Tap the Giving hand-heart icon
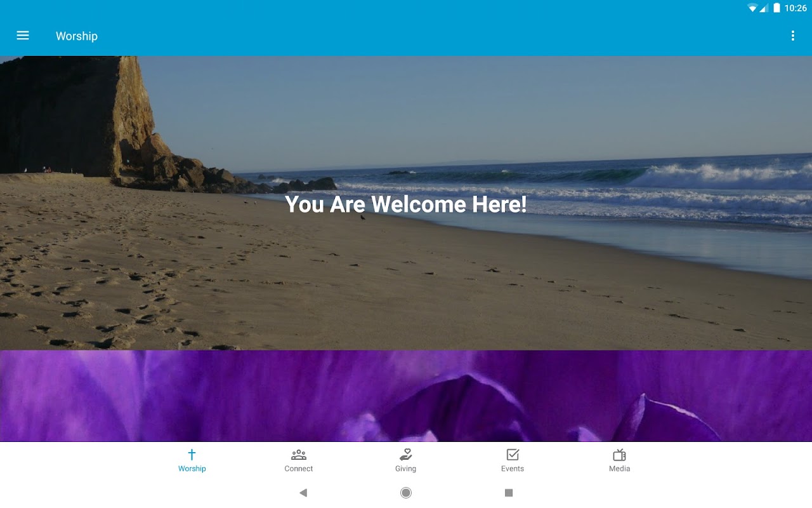This screenshot has height=508, width=812. tap(406, 455)
